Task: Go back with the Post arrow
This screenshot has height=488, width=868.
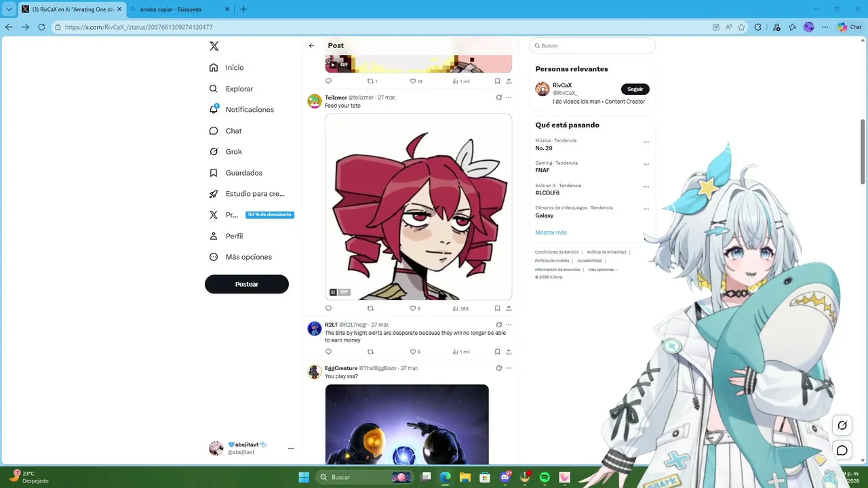Action: [x=311, y=45]
